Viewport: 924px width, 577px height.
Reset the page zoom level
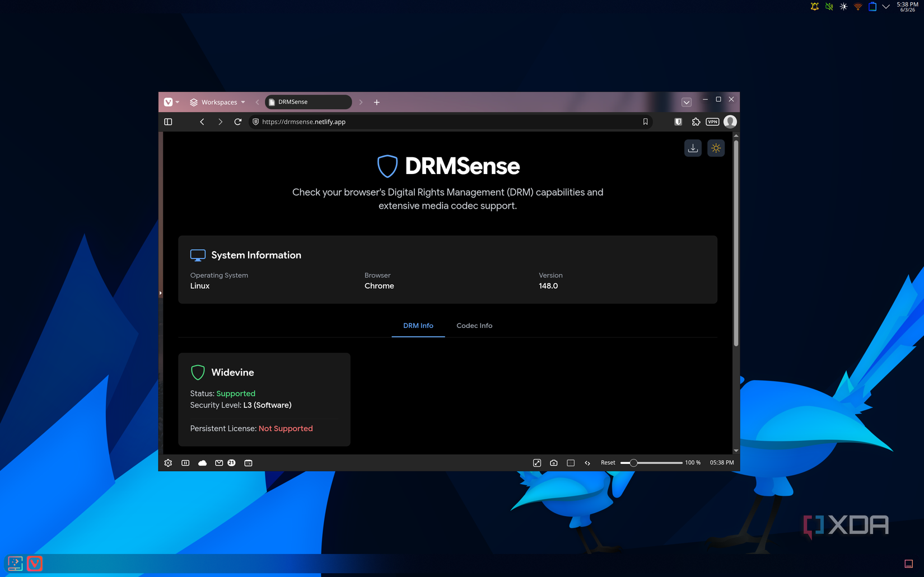tap(608, 463)
